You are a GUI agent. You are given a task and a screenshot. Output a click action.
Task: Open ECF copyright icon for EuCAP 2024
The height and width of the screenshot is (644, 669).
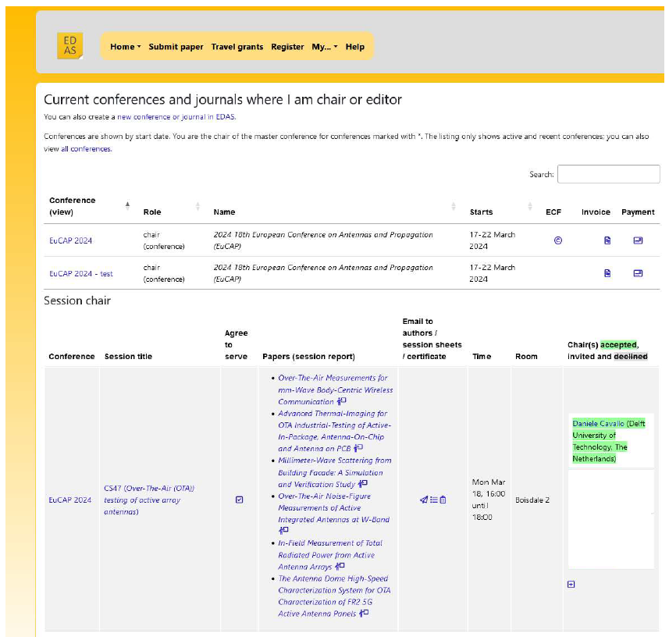tap(557, 240)
